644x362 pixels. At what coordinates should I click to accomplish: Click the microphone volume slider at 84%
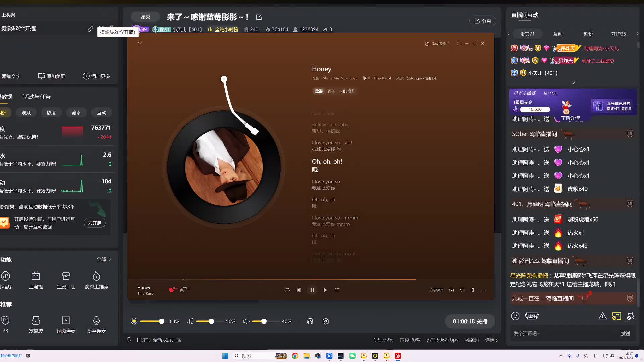pos(162,321)
